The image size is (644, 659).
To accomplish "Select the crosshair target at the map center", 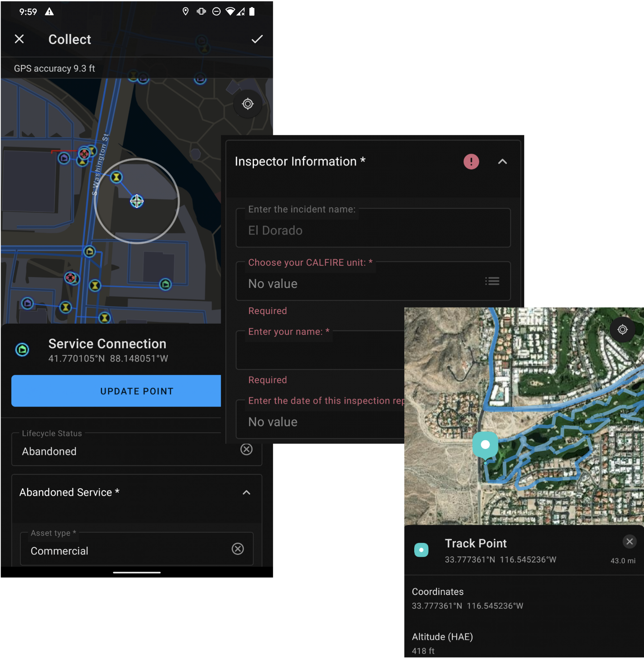I will pyautogui.click(x=137, y=201).
